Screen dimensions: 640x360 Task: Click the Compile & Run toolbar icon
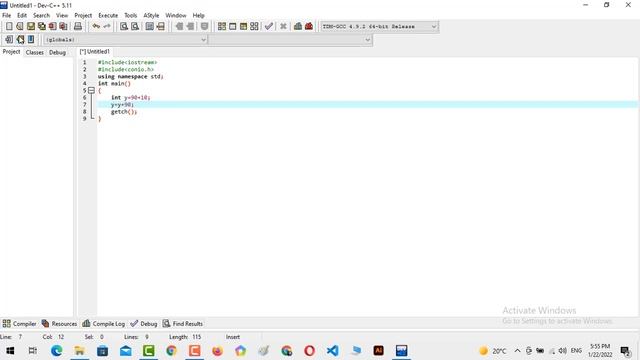(243, 27)
